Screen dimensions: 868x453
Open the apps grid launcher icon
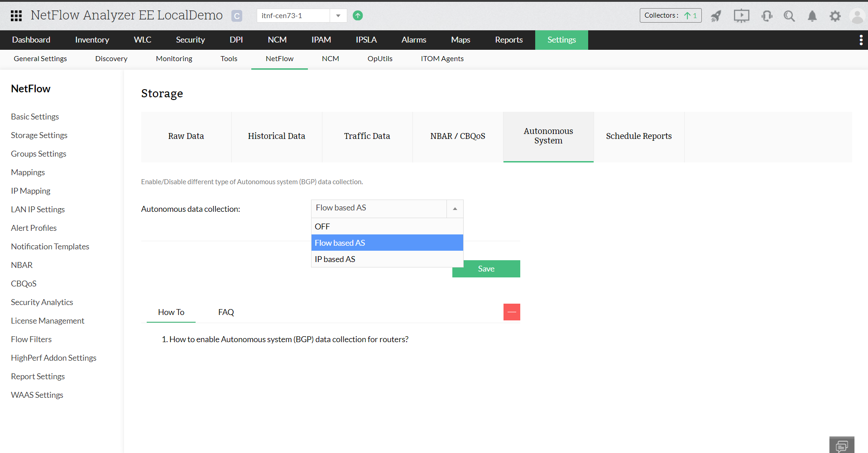pos(16,16)
